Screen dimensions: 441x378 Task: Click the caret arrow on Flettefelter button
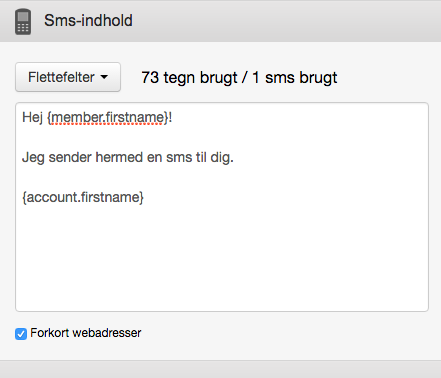tap(104, 77)
